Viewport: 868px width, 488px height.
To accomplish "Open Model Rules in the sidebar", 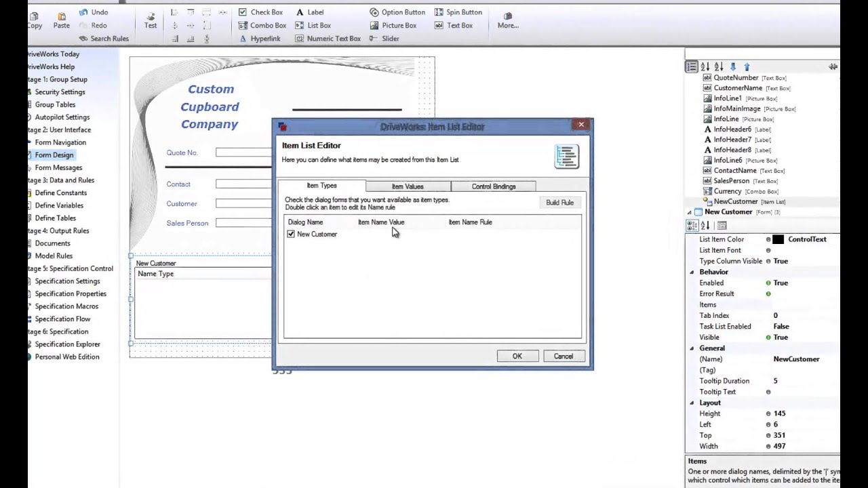I will (54, 256).
